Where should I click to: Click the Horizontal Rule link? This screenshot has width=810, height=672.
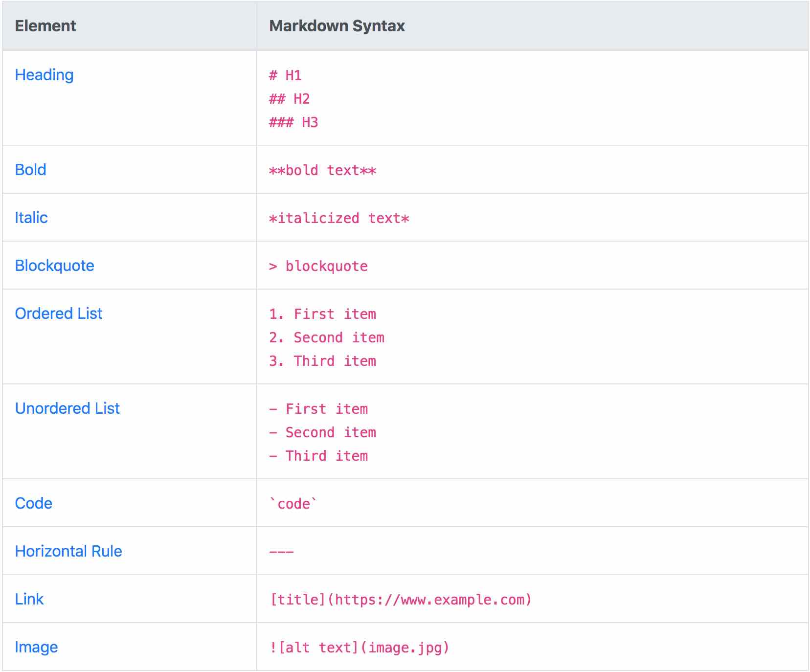coord(68,551)
